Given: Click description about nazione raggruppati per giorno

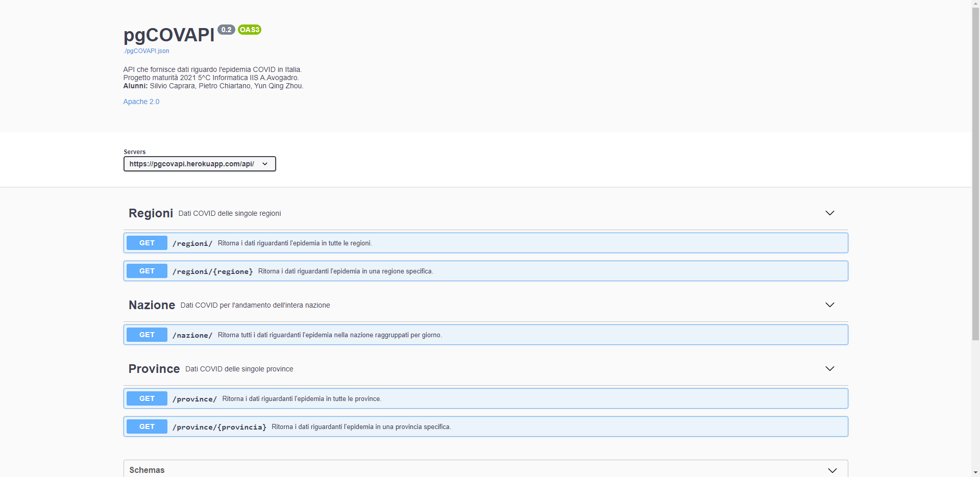Looking at the screenshot, I should click(x=330, y=335).
